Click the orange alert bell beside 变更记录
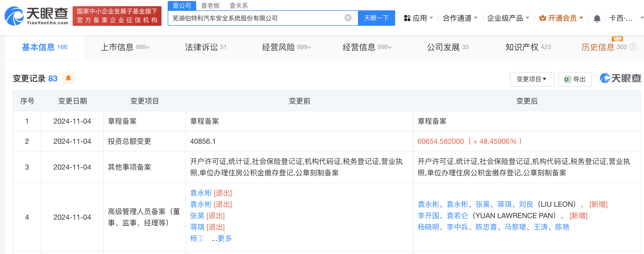The width and height of the screenshot is (644, 254). [x=68, y=78]
